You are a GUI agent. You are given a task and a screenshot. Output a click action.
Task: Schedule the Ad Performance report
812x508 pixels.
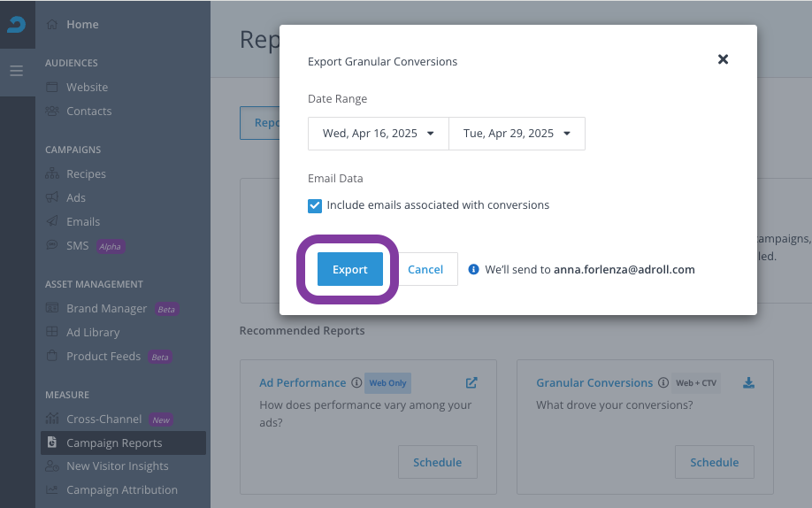438,462
